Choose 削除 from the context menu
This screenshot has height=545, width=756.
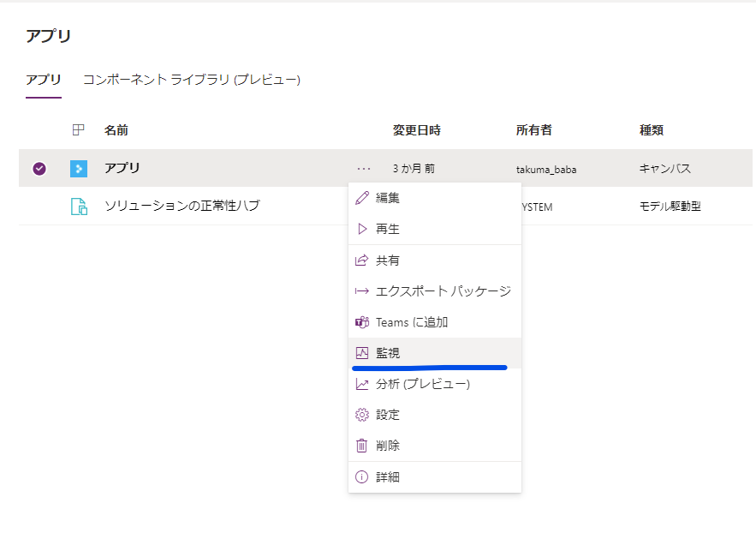coord(435,446)
